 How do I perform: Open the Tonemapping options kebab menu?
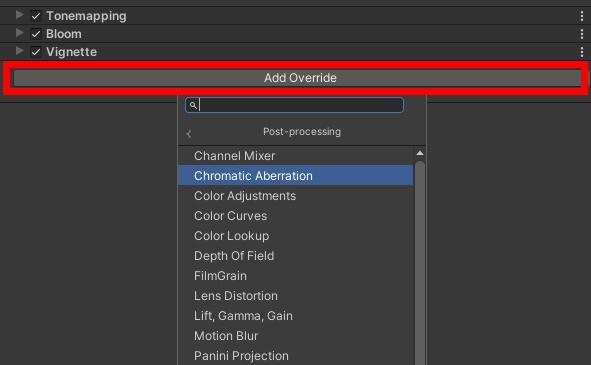(x=582, y=16)
